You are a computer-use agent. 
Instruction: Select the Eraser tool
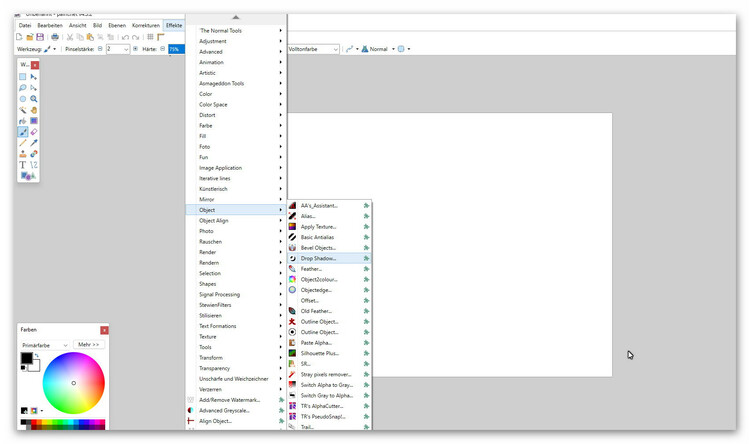coord(33,132)
